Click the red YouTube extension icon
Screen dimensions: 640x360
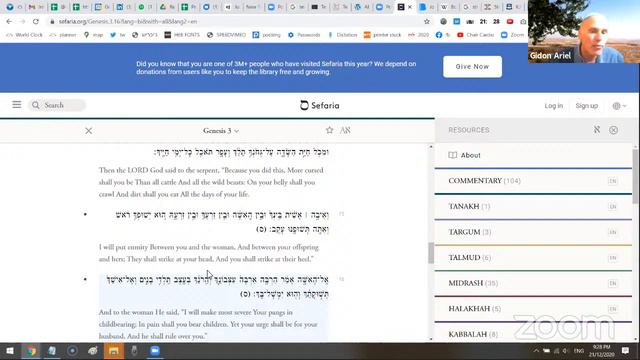[510, 21]
